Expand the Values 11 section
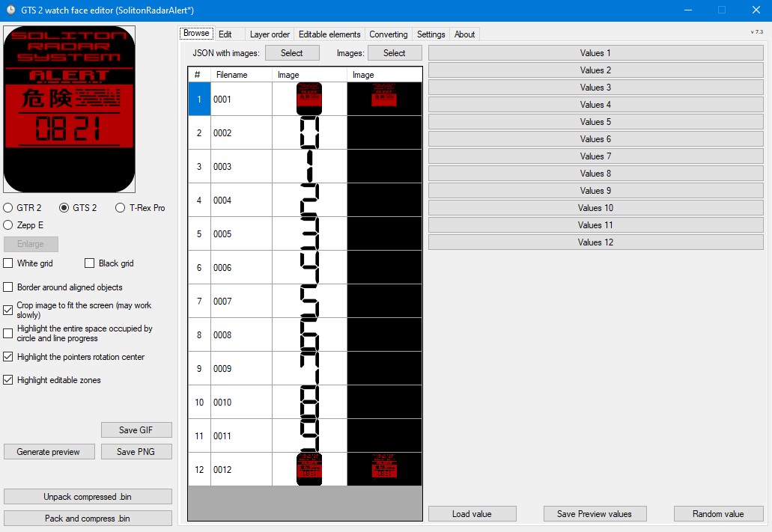This screenshot has height=532, width=772. click(x=596, y=225)
